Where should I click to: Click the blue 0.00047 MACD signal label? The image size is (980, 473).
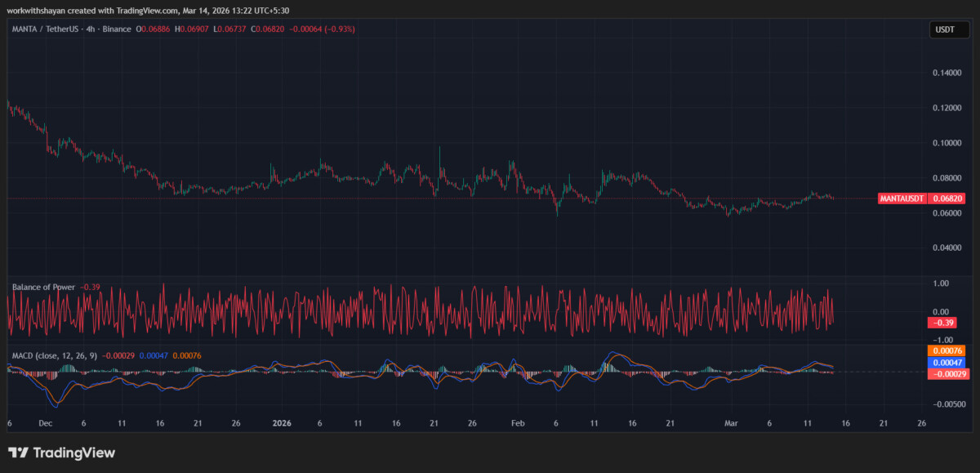[946, 360]
